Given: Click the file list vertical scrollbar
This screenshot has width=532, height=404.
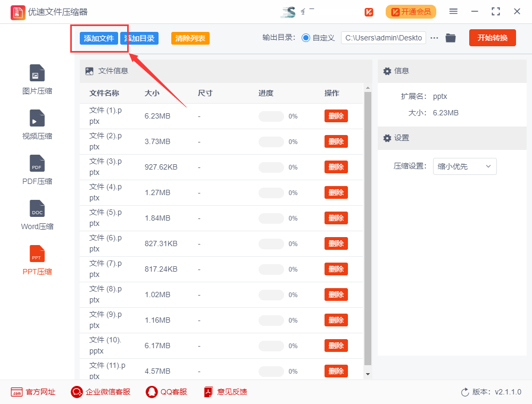Looking at the screenshot, I should tap(368, 229).
